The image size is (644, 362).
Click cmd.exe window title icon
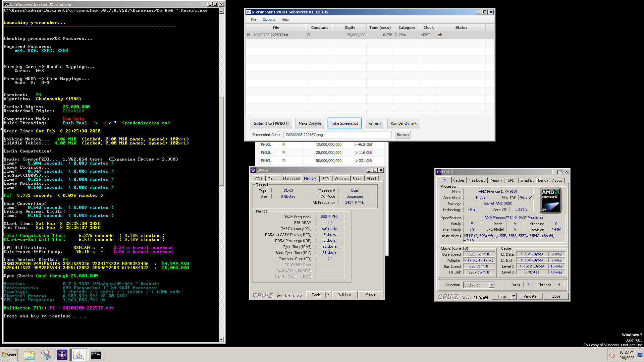click(6, 4)
